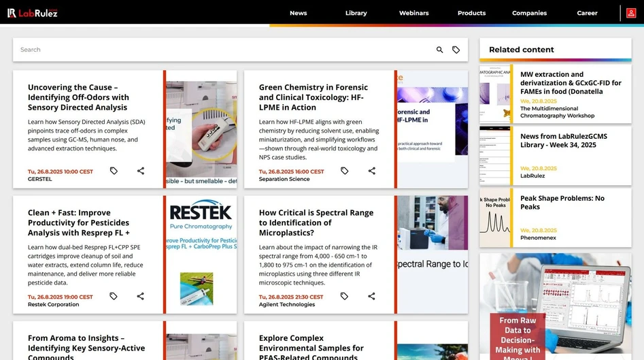Open the user account icon
The height and width of the screenshot is (360, 644).
pos(631,13)
